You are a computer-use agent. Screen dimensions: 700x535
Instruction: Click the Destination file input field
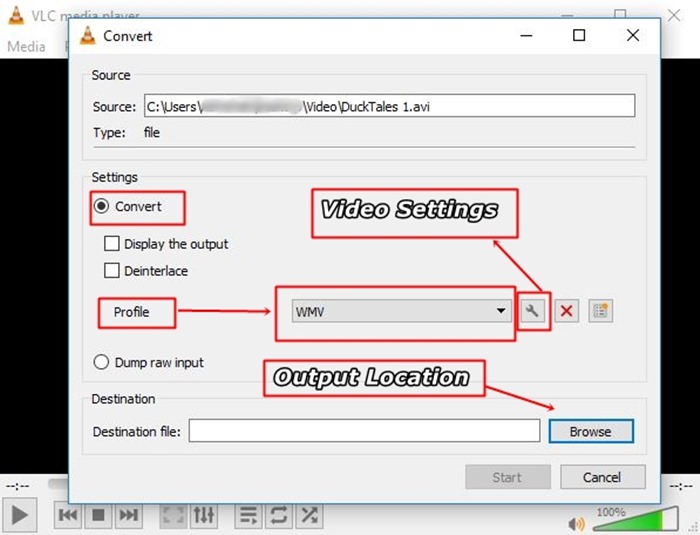pyautogui.click(x=364, y=431)
